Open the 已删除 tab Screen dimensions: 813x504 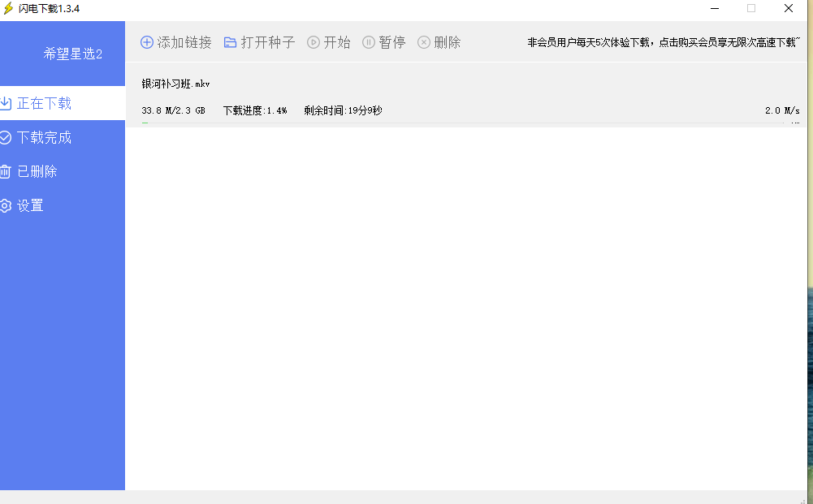(63, 171)
